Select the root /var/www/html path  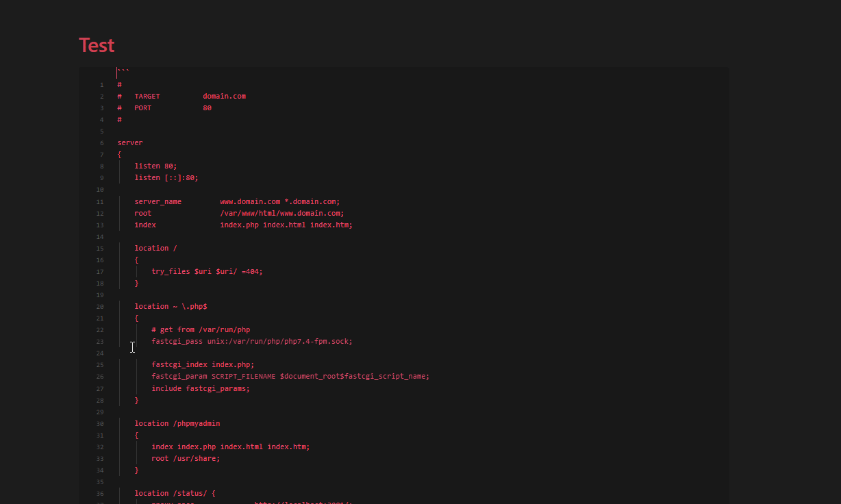tap(281, 213)
